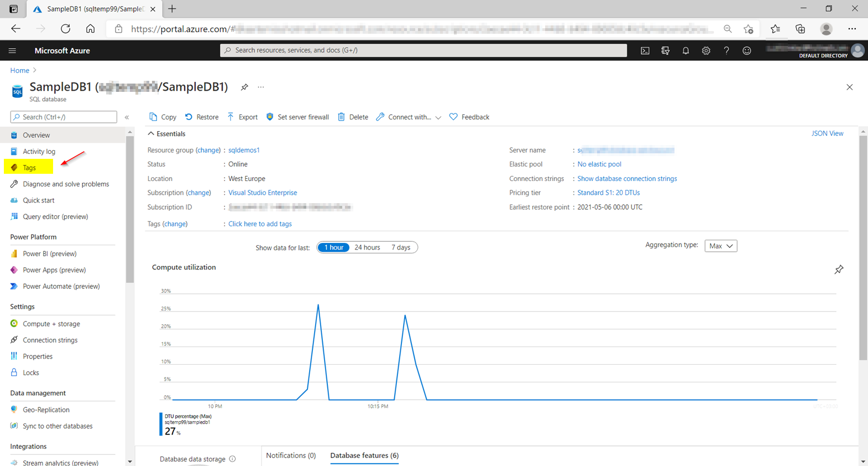This screenshot has height=466, width=868.
Task: Click Set server firewall
Action: click(297, 117)
